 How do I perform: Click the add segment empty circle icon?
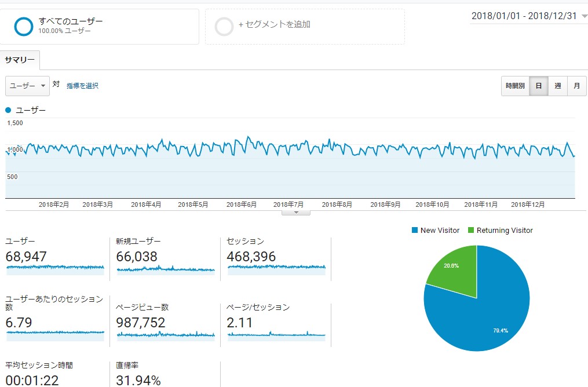[224, 27]
